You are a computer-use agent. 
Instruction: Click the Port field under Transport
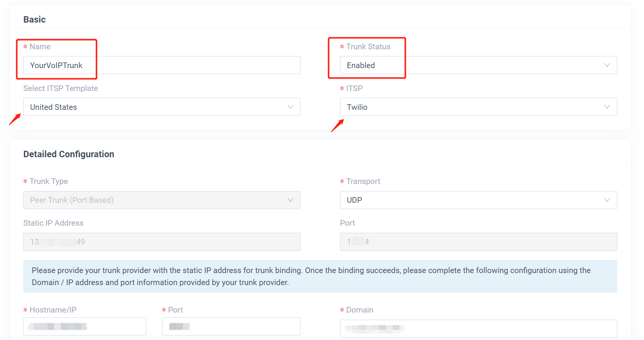coord(478,242)
